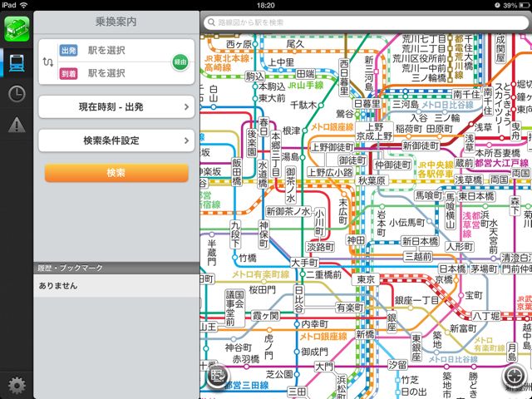Tap the round map-view button at the bottom left of the map

click(218, 376)
